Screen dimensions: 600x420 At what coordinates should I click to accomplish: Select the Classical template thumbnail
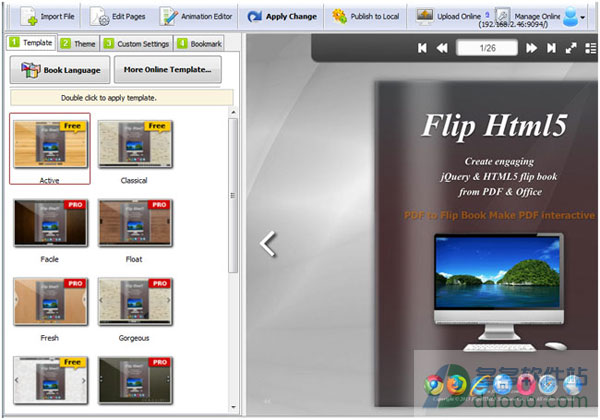[135, 144]
